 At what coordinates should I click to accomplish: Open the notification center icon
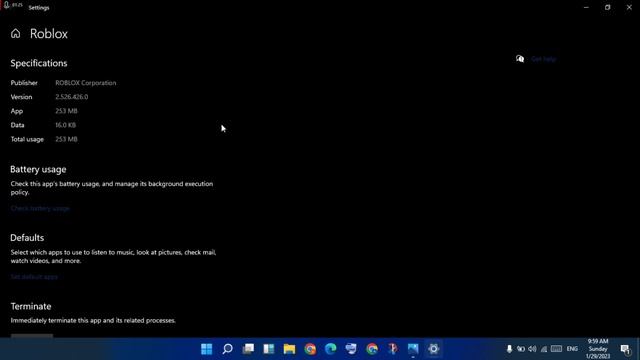(x=625, y=349)
